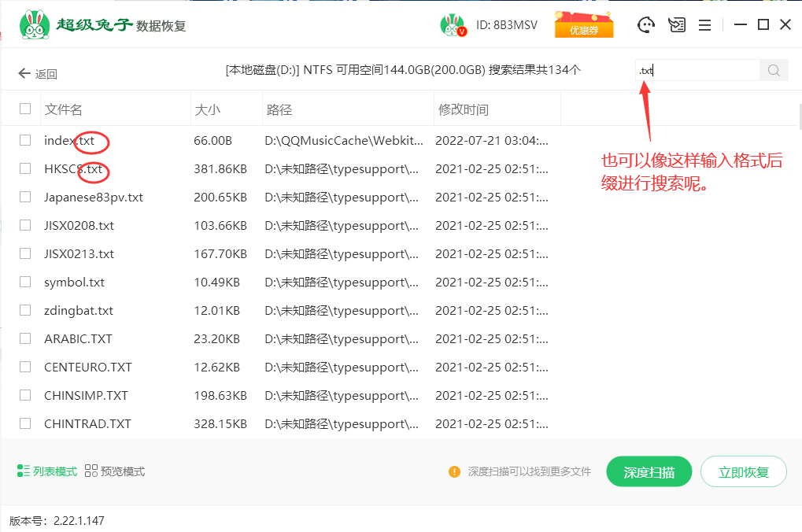Check the index.txt file checkbox
The height and width of the screenshot is (532, 802).
(25, 140)
